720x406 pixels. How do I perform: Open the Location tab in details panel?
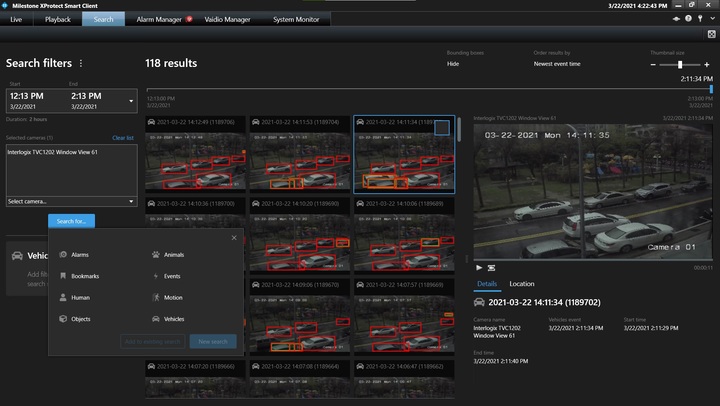coord(521,284)
